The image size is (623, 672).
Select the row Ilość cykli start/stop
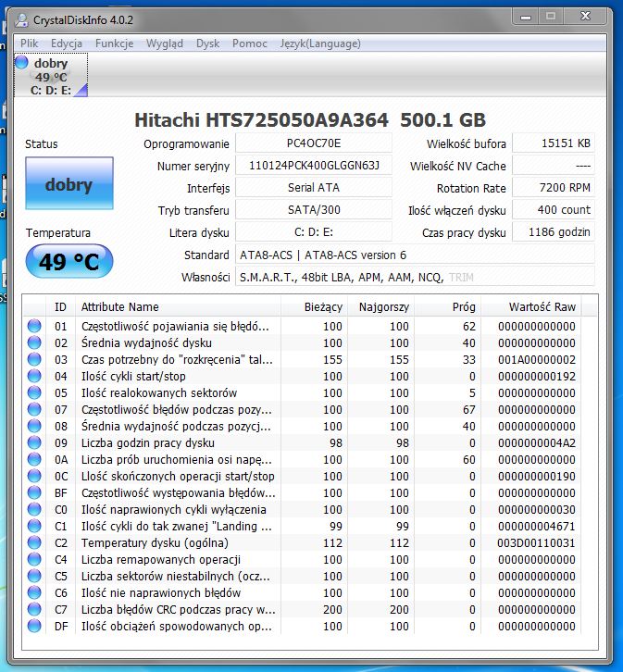[302, 376]
